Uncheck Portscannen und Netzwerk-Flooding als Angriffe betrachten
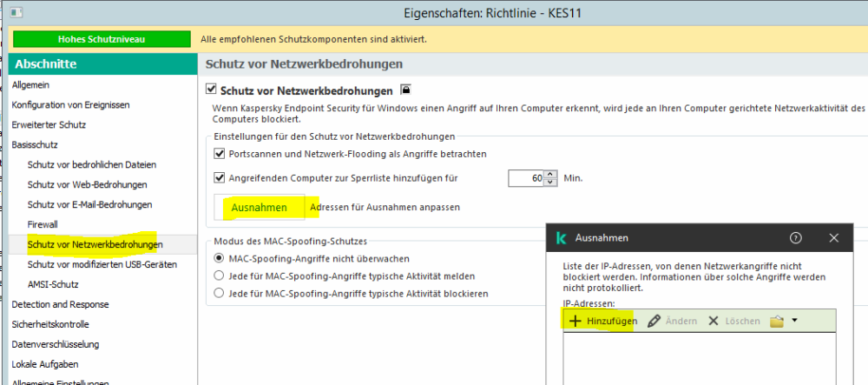This screenshot has height=385, width=868. click(x=220, y=154)
